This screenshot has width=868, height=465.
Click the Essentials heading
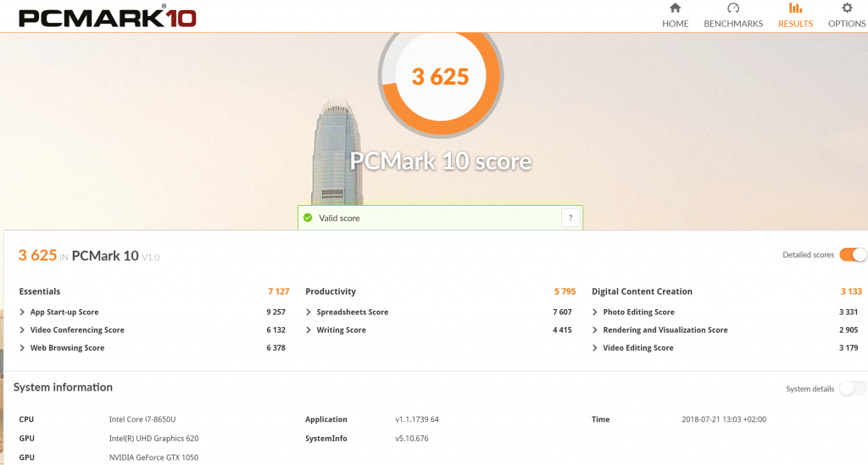click(39, 291)
